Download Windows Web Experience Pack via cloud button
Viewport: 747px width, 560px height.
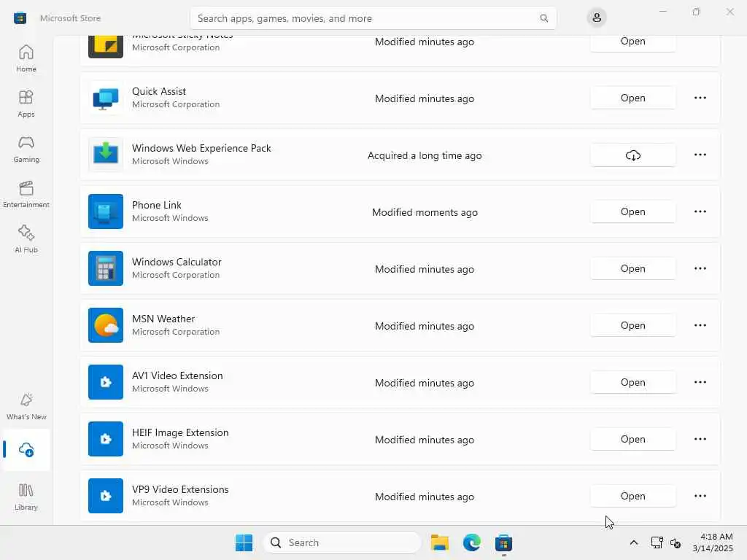pos(632,155)
